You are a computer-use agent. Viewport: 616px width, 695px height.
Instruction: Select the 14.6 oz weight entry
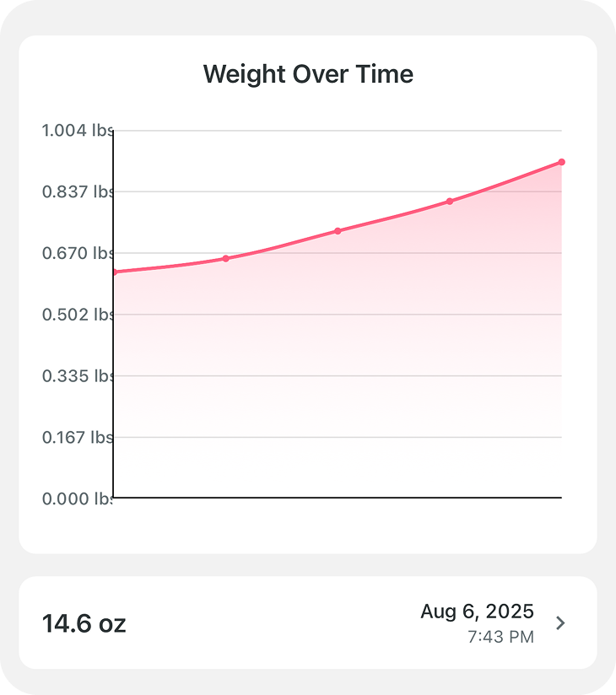pyautogui.click(x=84, y=624)
